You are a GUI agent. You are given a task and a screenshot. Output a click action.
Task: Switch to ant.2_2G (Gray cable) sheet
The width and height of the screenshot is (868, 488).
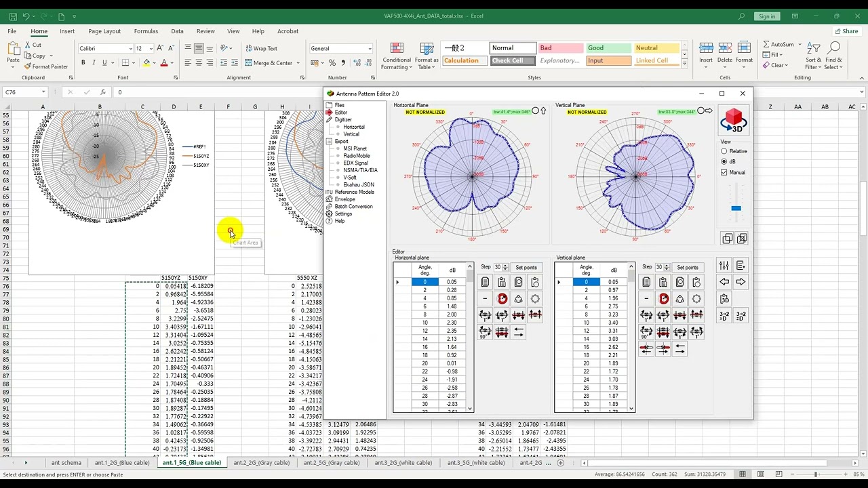pyautogui.click(x=261, y=463)
